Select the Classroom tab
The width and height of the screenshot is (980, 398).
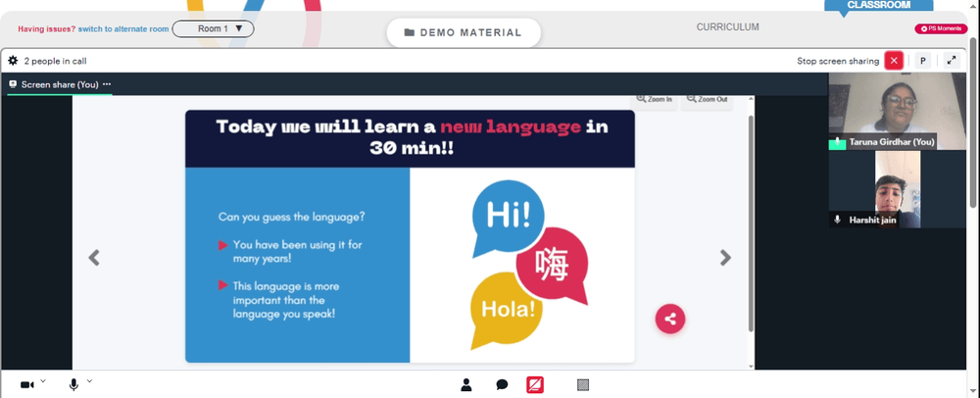pos(878,5)
